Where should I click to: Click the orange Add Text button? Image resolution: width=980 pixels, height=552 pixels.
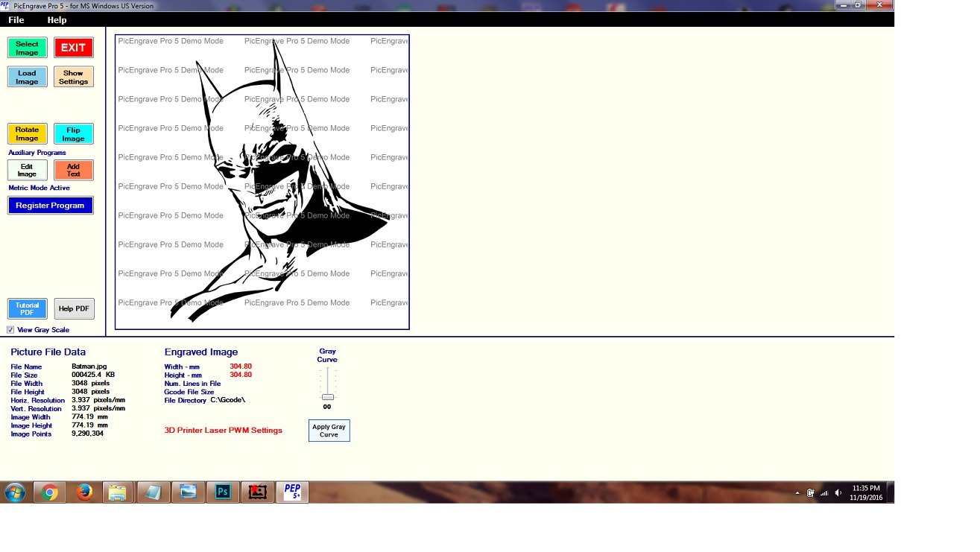(73, 170)
